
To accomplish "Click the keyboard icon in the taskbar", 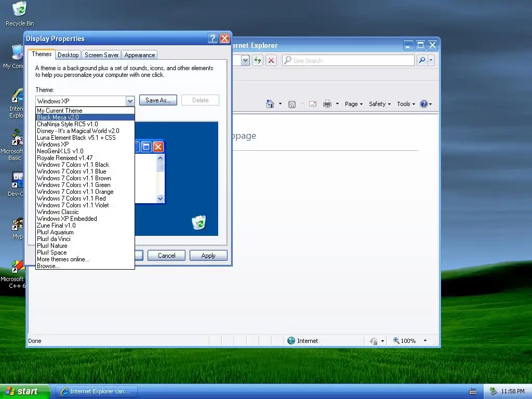I will pos(473,392).
